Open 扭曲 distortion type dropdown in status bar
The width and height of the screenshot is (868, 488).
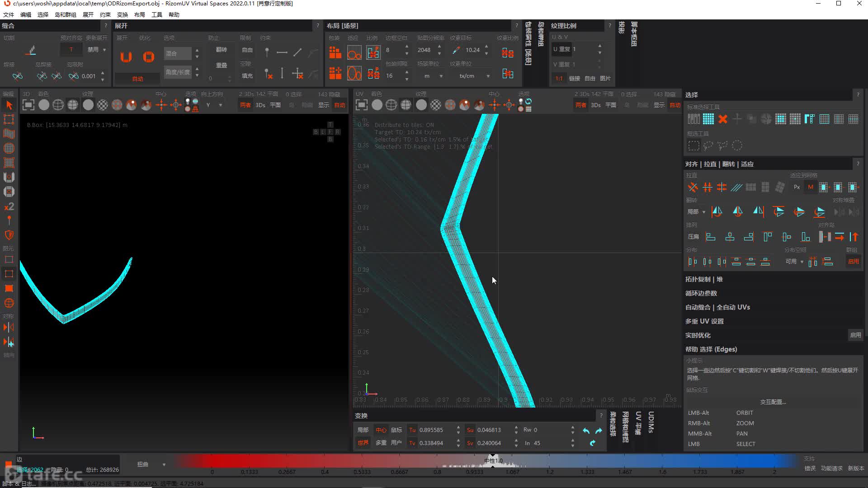pyautogui.click(x=151, y=465)
